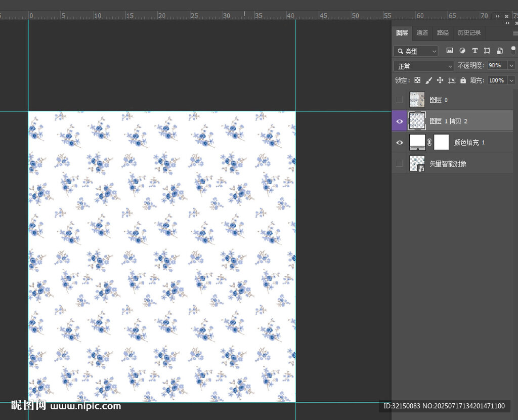Click the lock all padlock icon
Viewport: 518px width, 420px height.
click(x=463, y=80)
